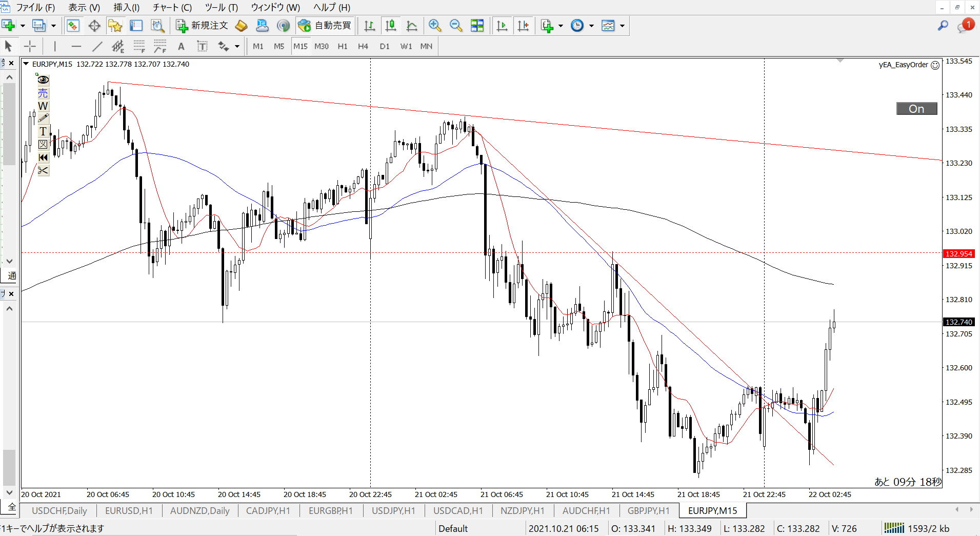Screen dimensions: 980x536
Task: Switch to M1 timeframe
Action: click(x=258, y=46)
